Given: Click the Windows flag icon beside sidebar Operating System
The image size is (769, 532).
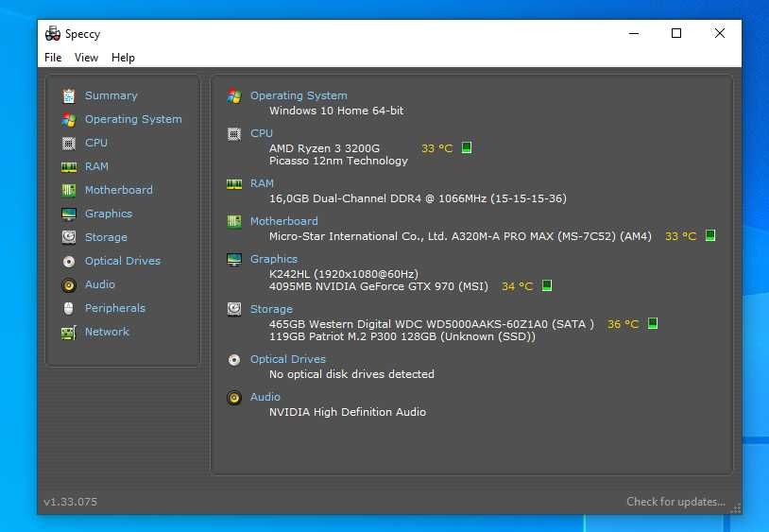Looking at the screenshot, I should point(69,120).
